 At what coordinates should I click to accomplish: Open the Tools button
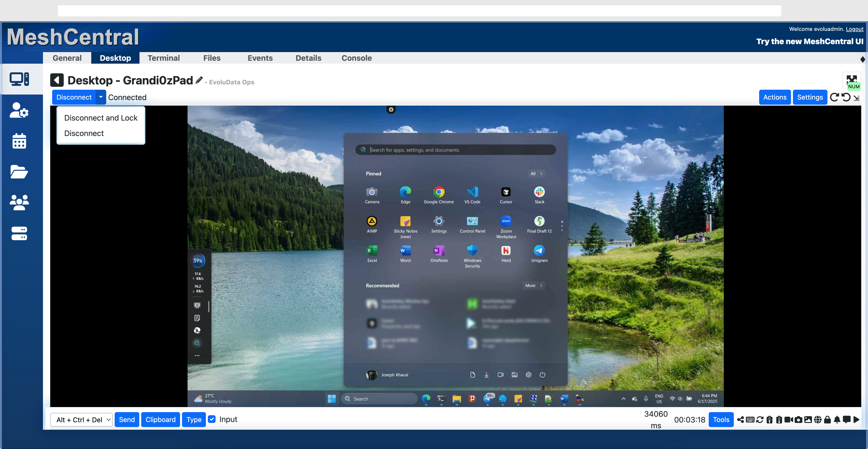pyautogui.click(x=721, y=420)
